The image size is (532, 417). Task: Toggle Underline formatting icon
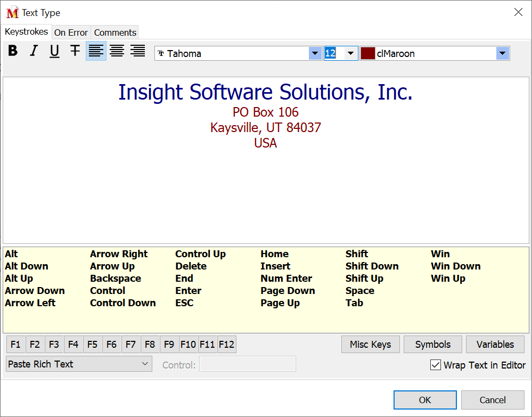pyautogui.click(x=54, y=51)
